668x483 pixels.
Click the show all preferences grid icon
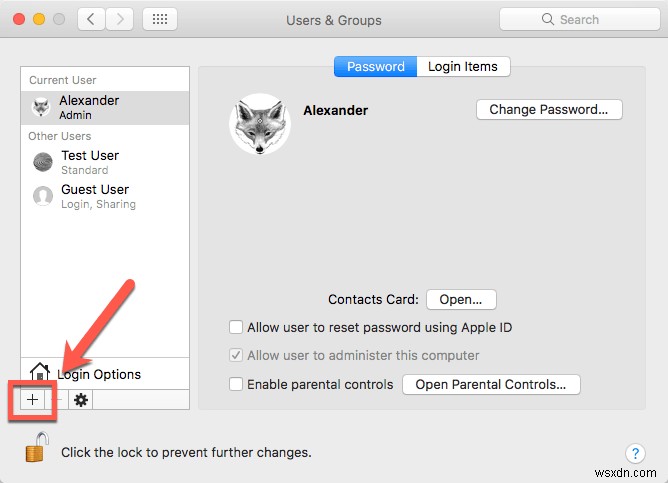coord(161,19)
